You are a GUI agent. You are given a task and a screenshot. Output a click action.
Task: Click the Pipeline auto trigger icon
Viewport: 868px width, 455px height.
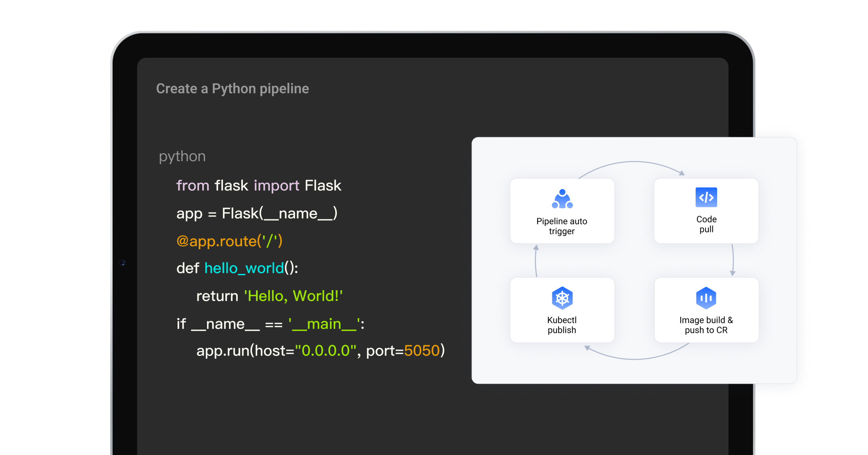click(562, 199)
